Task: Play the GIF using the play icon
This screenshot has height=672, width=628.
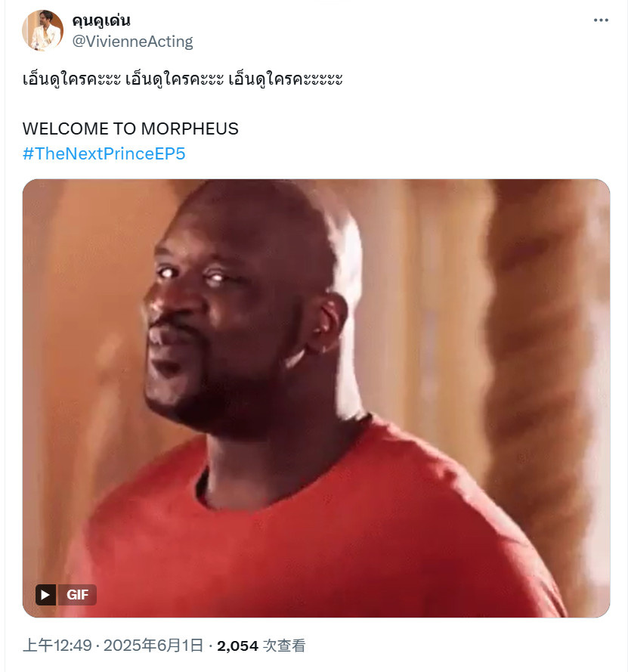Action: [x=45, y=594]
